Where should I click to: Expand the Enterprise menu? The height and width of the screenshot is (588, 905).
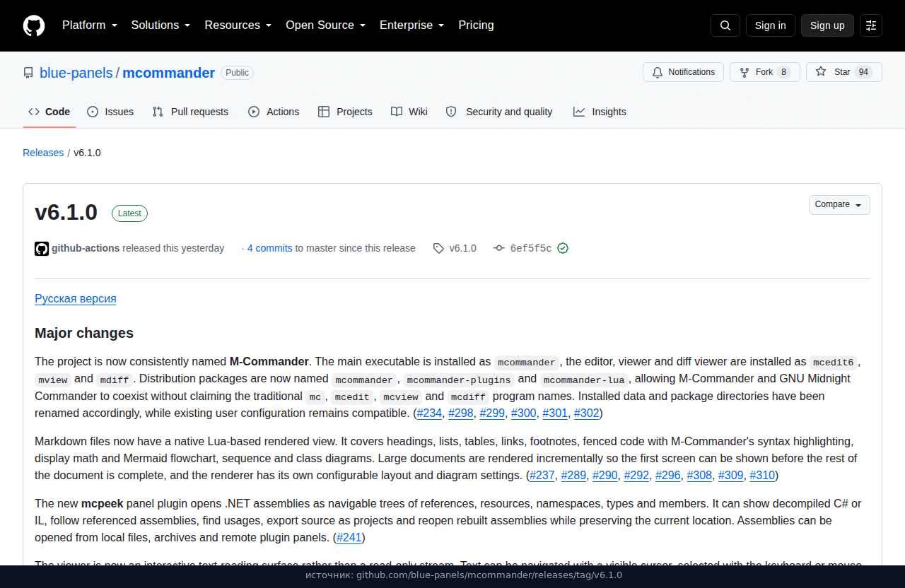tap(412, 25)
